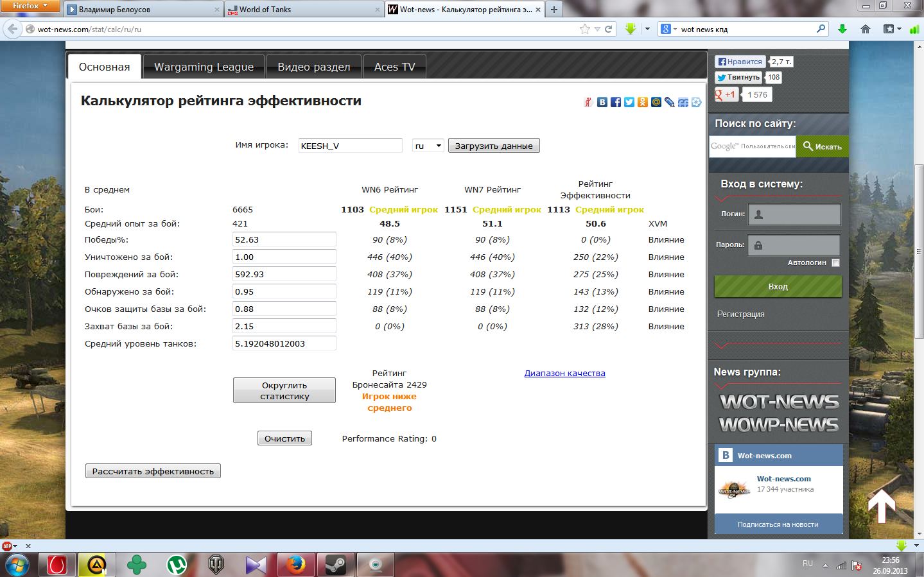Launch World of Tanks from taskbar
Viewport: 924px width, 577px height.
click(x=216, y=565)
